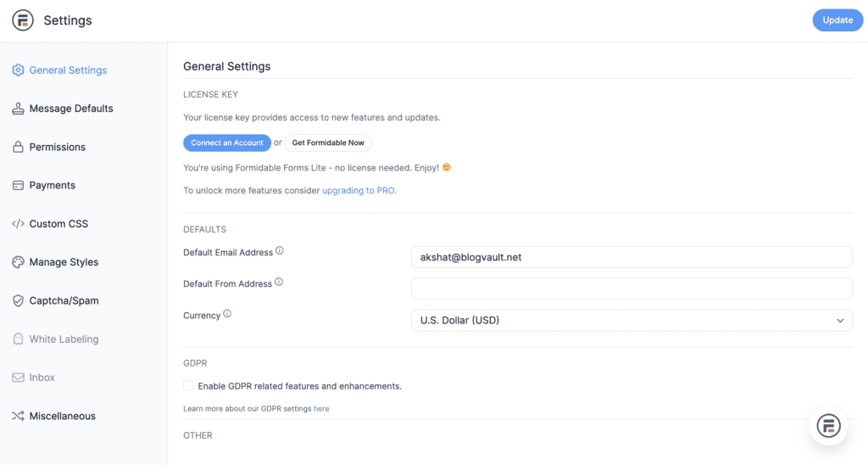Image resolution: width=868 pixels, height=465 pixels.
Task: Click the Manage Styles palette icon
Action: pos(19,262)
